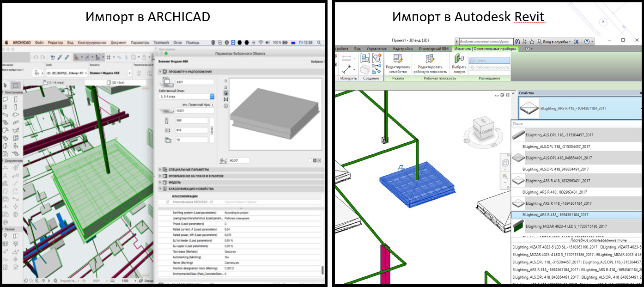Select the ARCHICAD Marquee tool

(x=16, y=85)
